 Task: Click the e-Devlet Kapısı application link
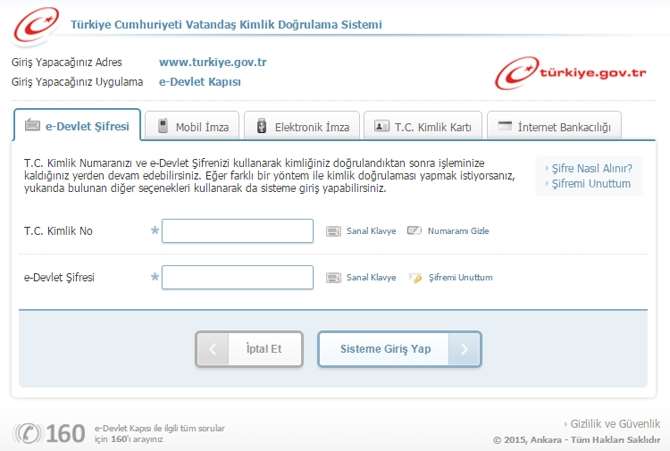(200, 82)
